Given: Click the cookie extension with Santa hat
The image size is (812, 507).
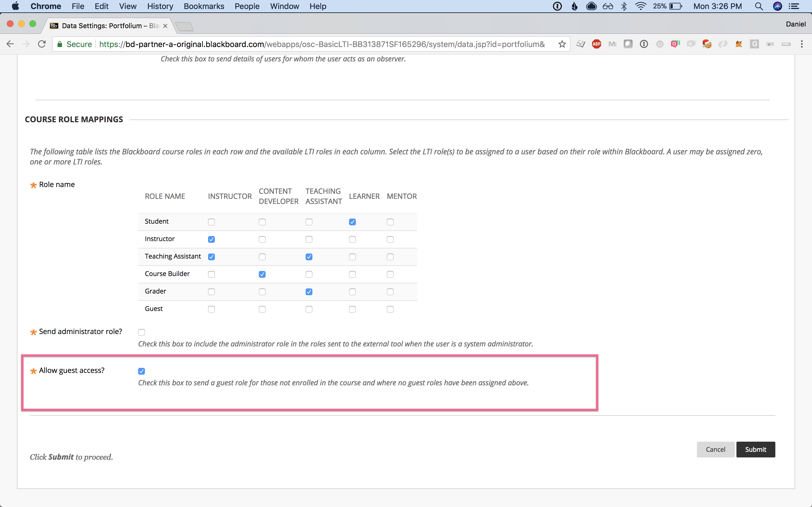Looking at the screenshot, I should (707, 44).
